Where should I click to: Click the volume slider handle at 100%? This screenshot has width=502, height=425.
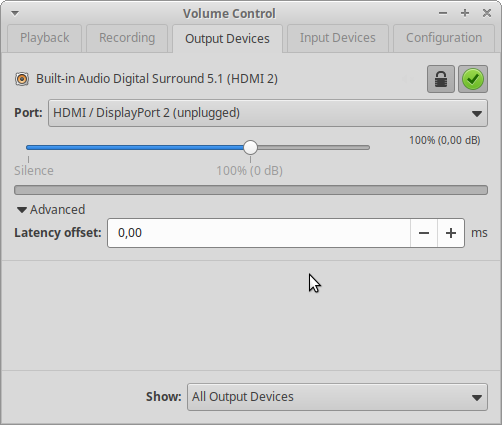(250, 147)
